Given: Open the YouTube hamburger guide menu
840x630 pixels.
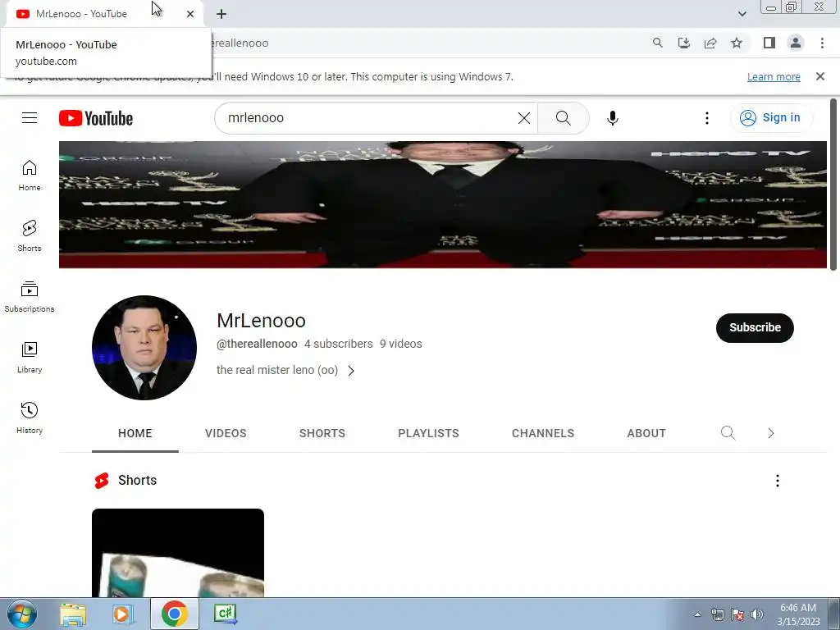Looking at the screenshot, I should pyautogui.click(x=30, y=118).
